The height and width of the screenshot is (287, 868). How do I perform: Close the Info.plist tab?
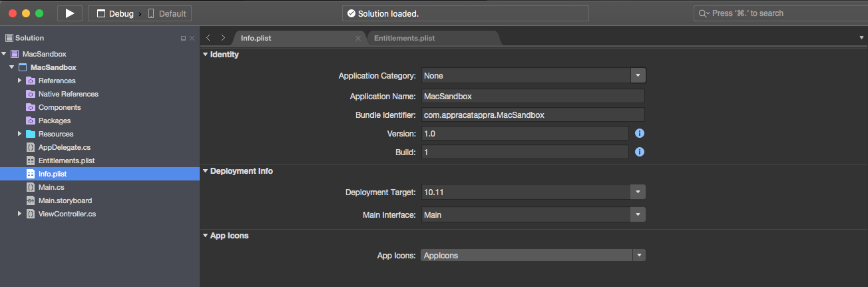(358, 39)
